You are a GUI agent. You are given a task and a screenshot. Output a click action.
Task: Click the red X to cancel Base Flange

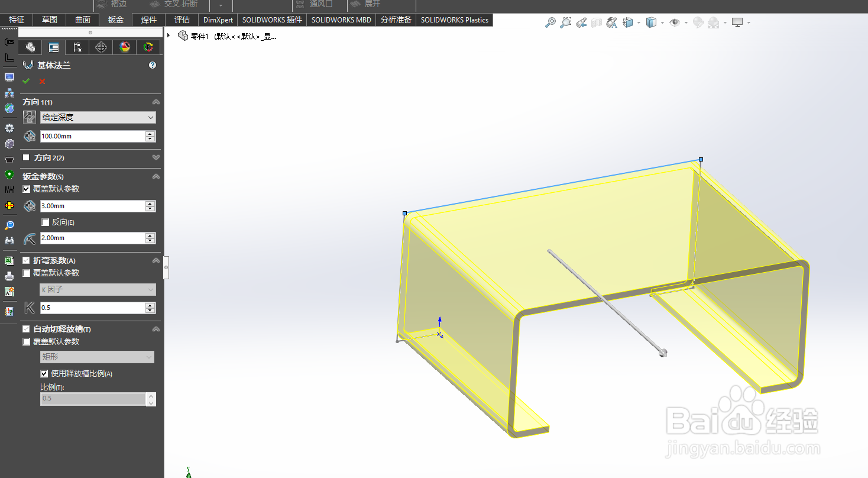[x=42, y=81]
